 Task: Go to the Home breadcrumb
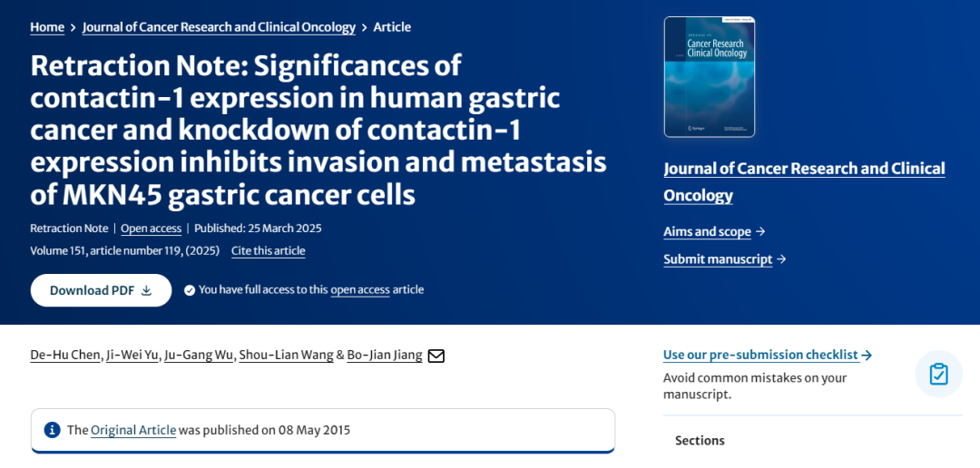point(47,27)
